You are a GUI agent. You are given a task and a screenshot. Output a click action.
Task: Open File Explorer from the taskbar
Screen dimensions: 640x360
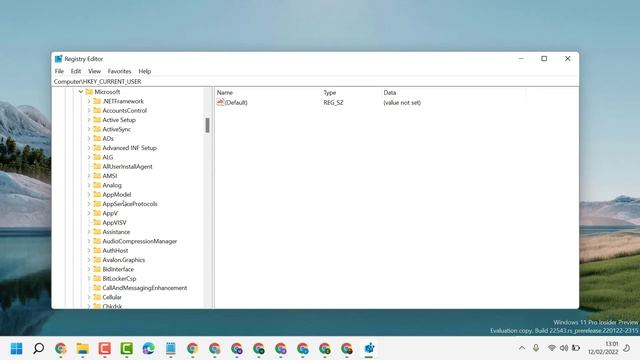82,349
